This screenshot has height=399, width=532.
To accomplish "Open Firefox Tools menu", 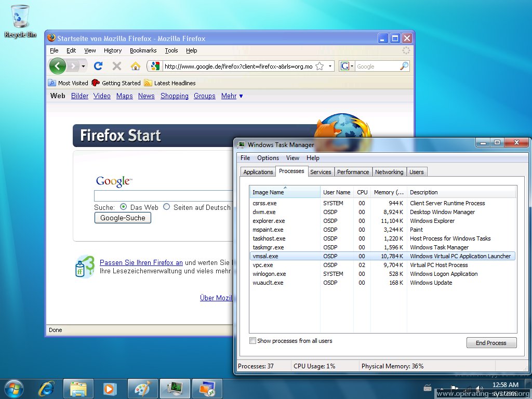I will pyautogui.click(x=171, y=50).
